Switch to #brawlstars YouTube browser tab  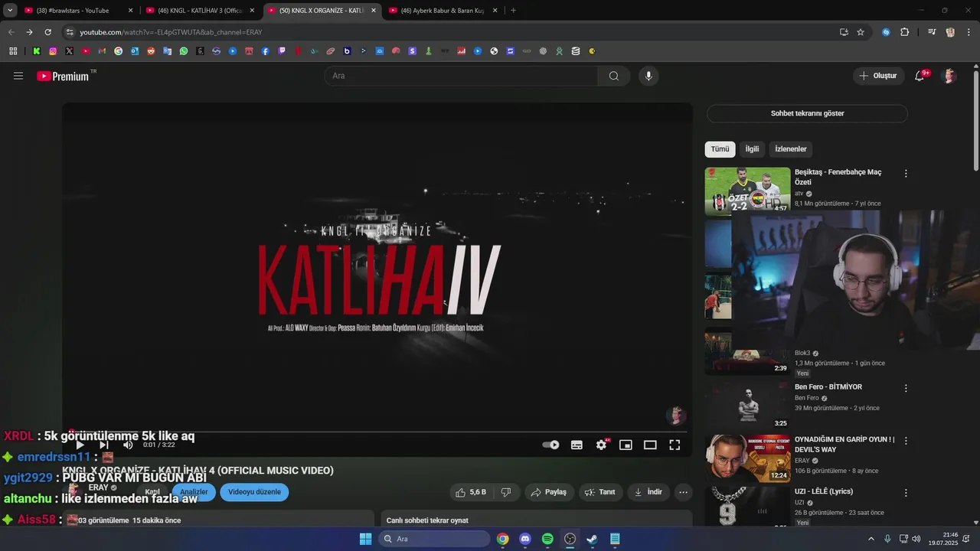click(77, 11)
